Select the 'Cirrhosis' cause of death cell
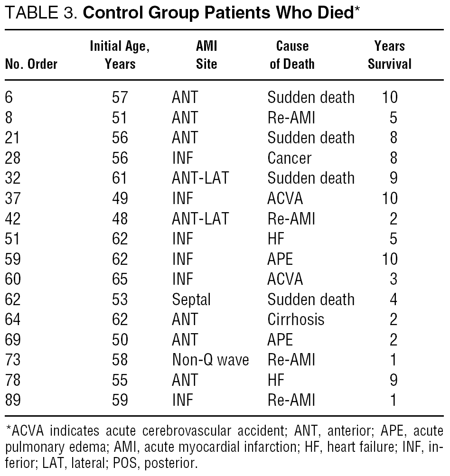Viewport: 450px width, 476px height. point(296,319)
